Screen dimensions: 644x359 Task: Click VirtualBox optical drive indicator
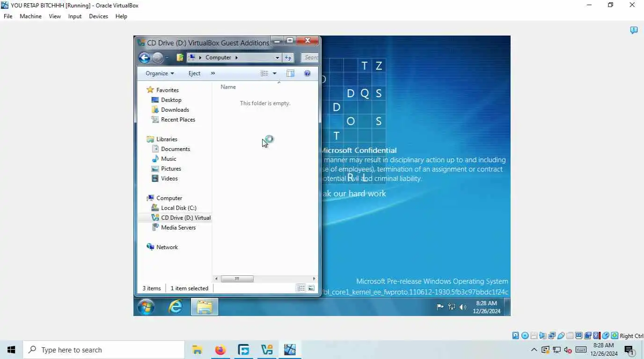[x=525, y=336]
